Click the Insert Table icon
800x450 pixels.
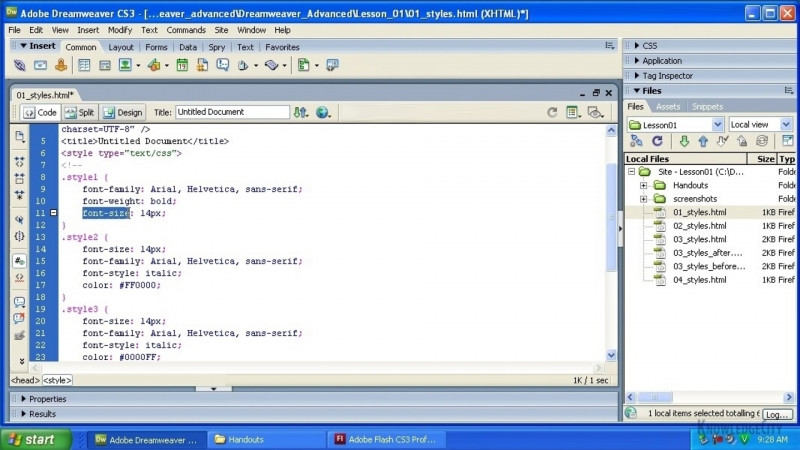click(84, 65)
